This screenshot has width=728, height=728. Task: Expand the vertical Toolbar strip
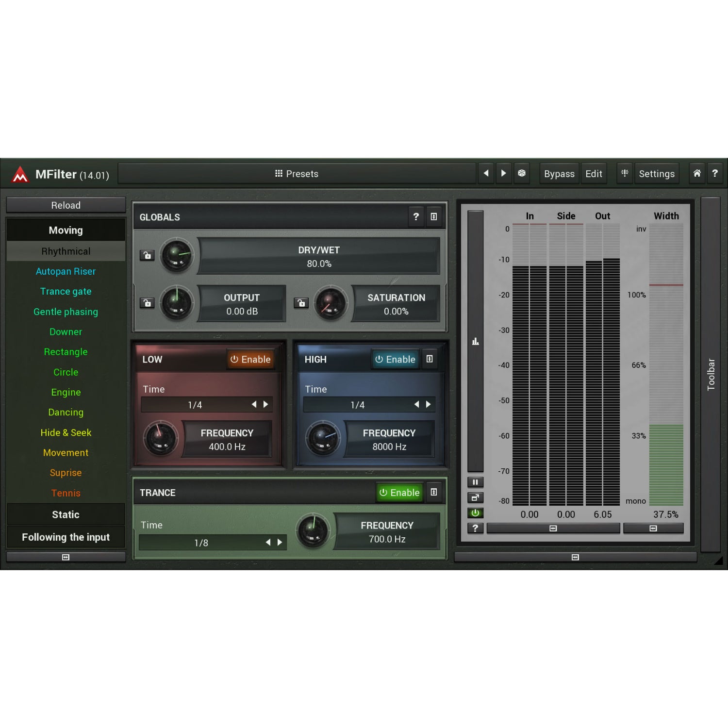coord(711,374)
